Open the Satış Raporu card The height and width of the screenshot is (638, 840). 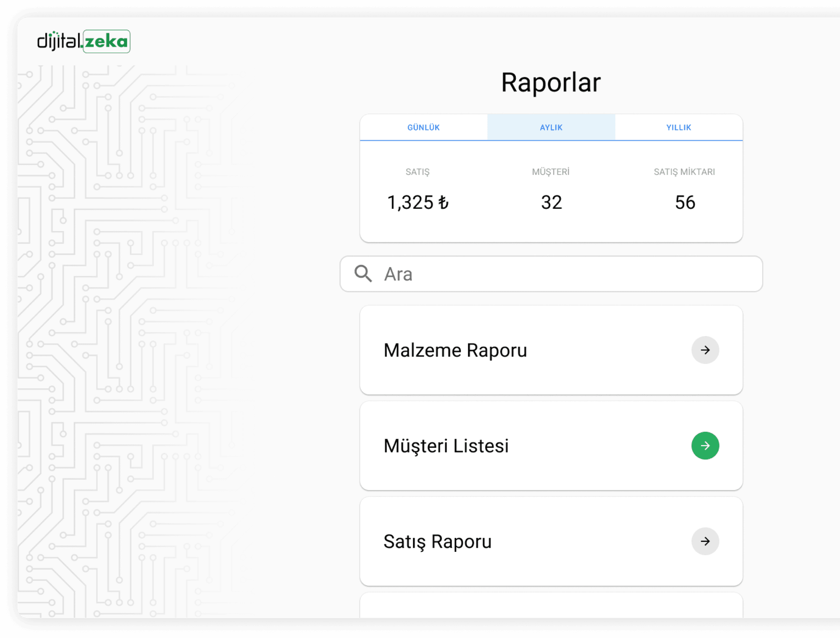click(x=551, y=541)
